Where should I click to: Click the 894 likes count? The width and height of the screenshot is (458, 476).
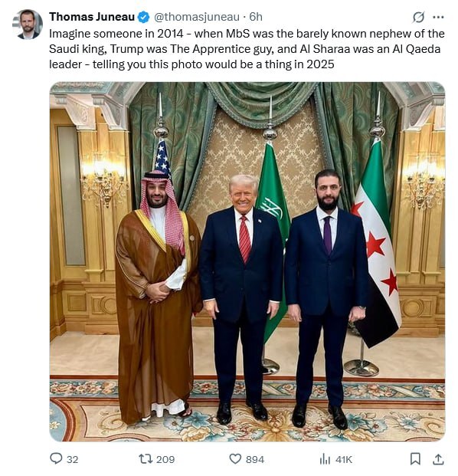(x=255, y=460)
